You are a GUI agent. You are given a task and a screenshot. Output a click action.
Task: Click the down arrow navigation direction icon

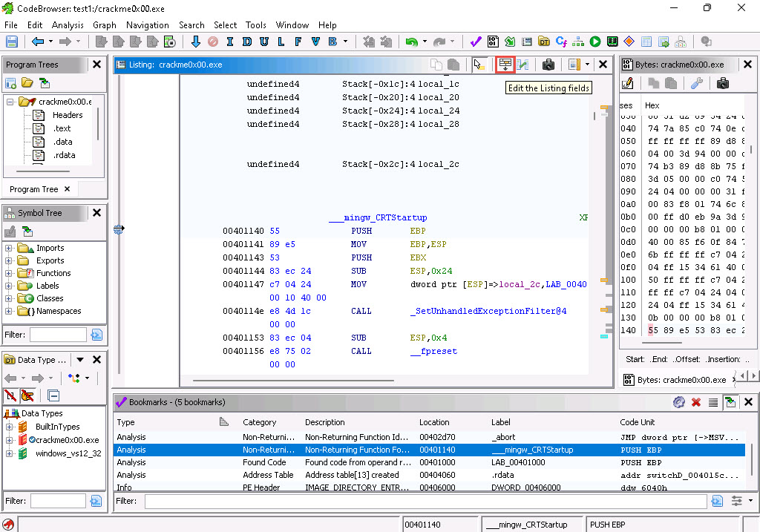tap(196, 42)
